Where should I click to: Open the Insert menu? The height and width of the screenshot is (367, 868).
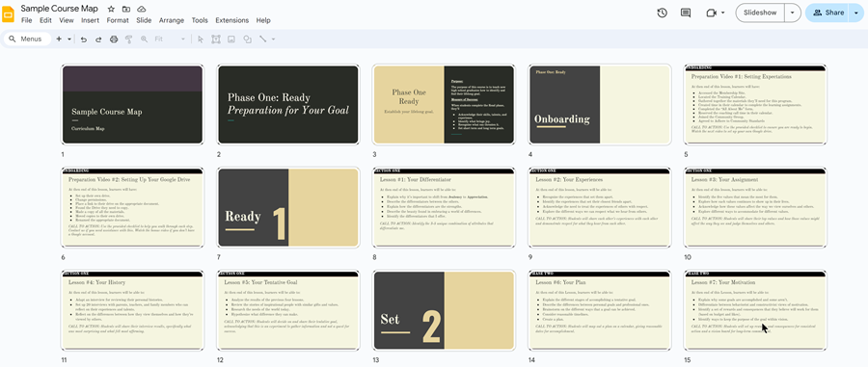pos(91,20)
